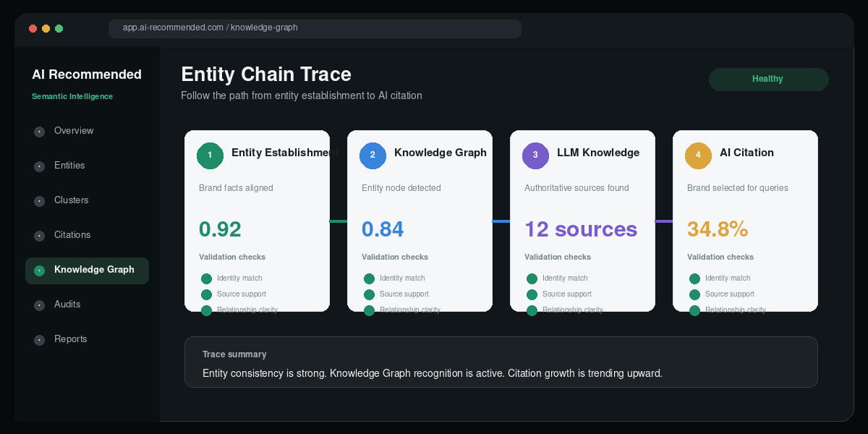Click the Overview sidebar dot icon
Screen dimensions: 868x434
point(39,132)
